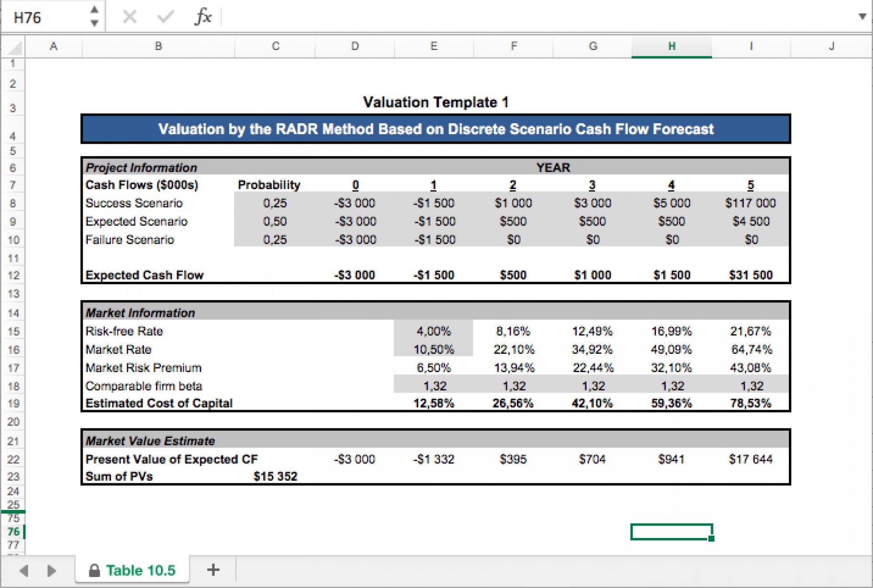The width and height of the screenshot is (873, 588).
Task: Click the 6,50% market risk premium cell
Action: (x=434, y=367)
